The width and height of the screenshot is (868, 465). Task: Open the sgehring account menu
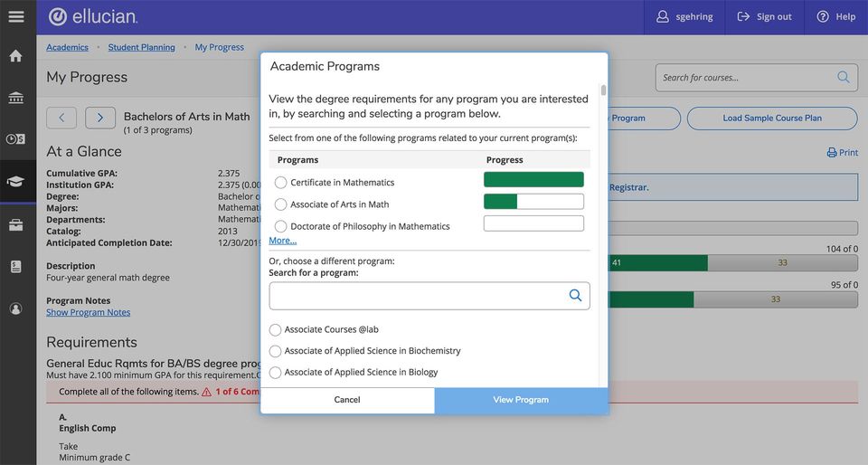684,17
